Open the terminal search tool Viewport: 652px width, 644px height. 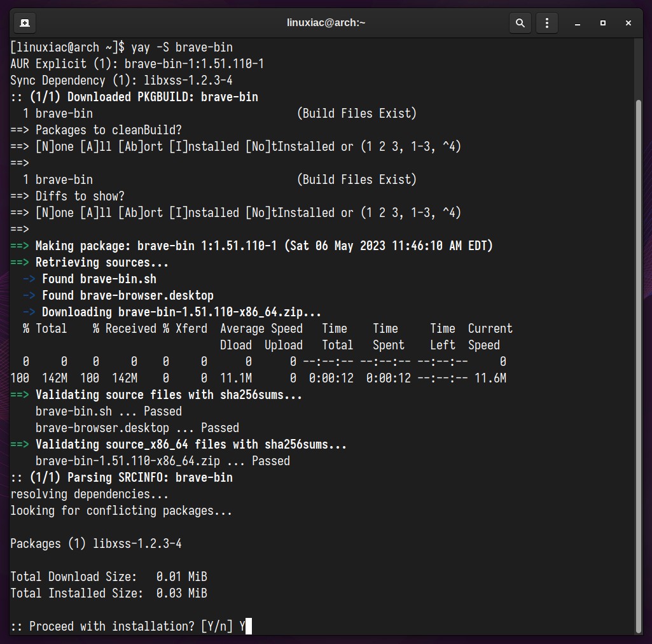coord(520,23)
